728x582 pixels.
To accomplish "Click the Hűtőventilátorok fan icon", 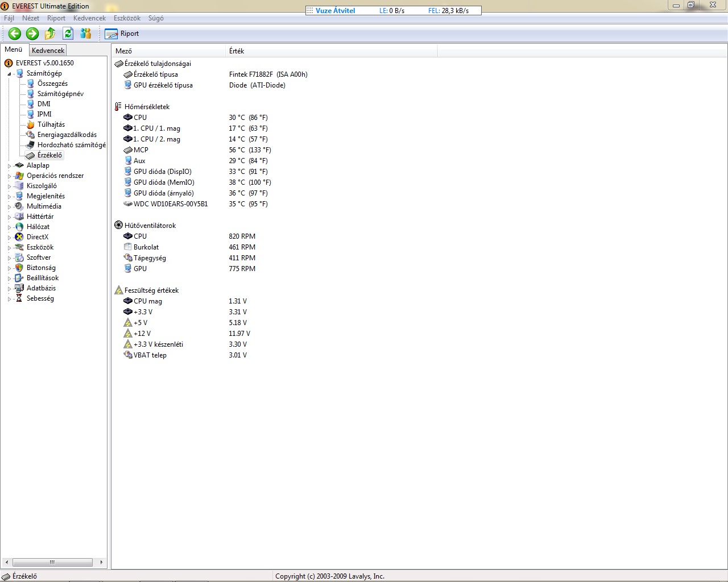I will click(119, 226).
